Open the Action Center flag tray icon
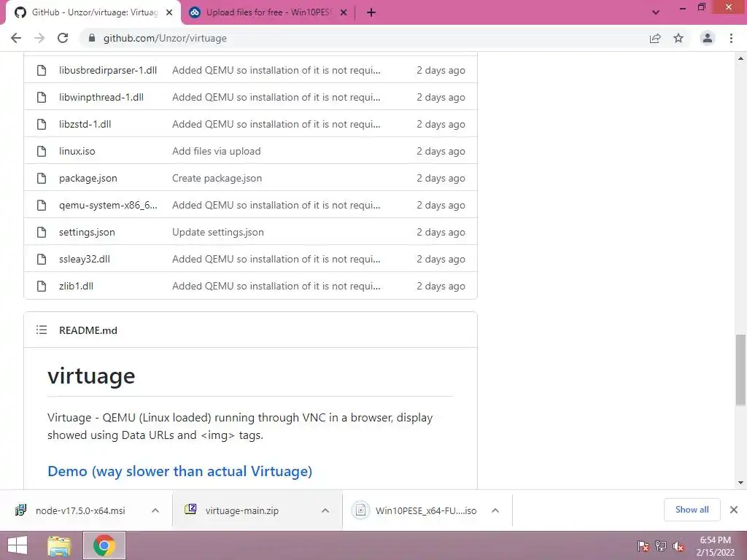The image size is (747, 560). (x=643, y=546)
